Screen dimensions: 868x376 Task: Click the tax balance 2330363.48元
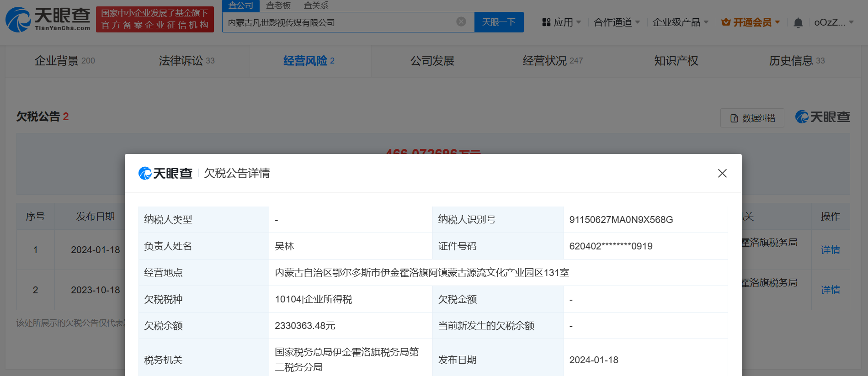pos(305,326)
